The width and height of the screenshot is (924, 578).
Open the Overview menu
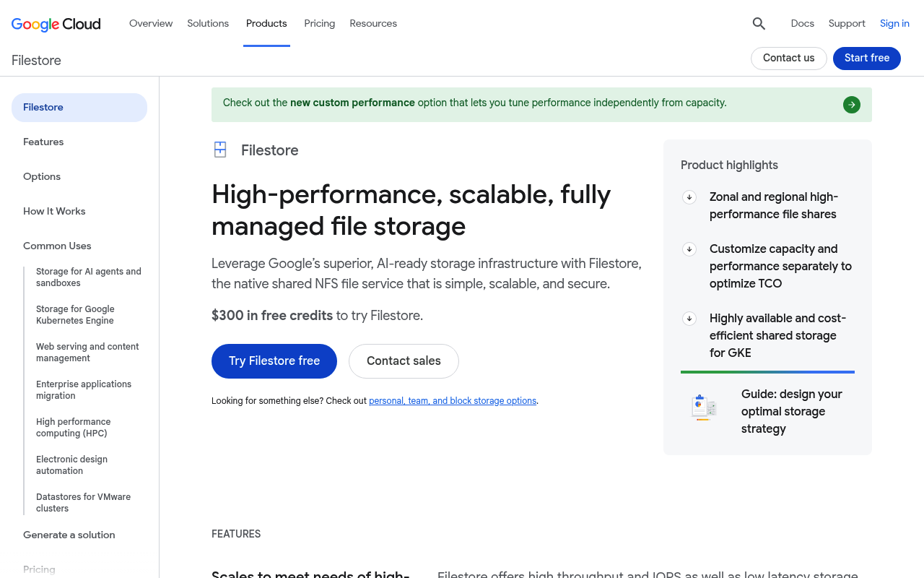151,23
